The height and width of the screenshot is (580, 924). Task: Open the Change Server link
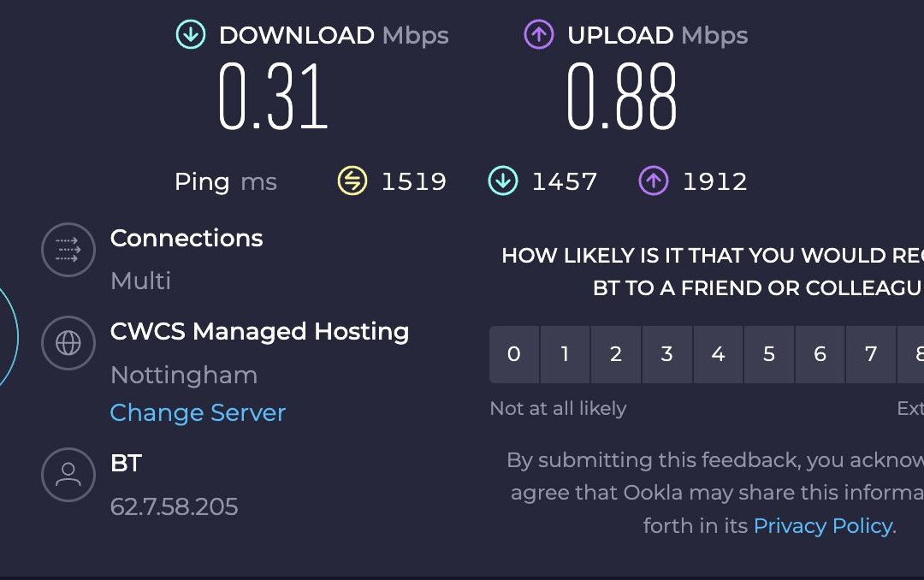(198, 412)
